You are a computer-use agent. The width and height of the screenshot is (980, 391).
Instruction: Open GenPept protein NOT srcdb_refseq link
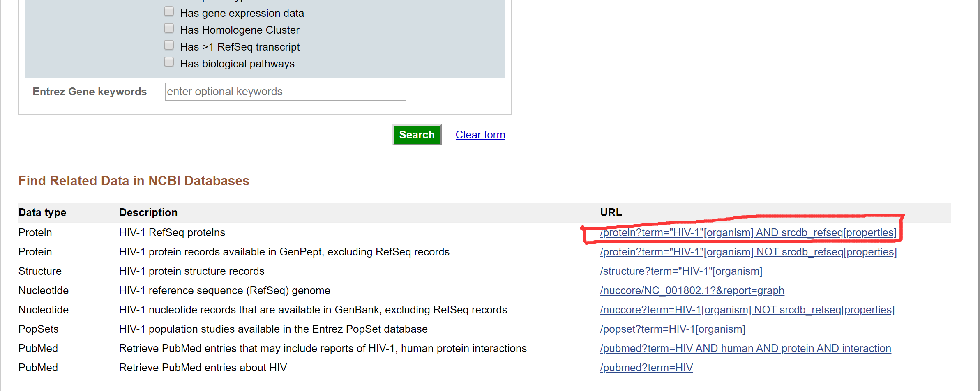(x=748, y=252)
